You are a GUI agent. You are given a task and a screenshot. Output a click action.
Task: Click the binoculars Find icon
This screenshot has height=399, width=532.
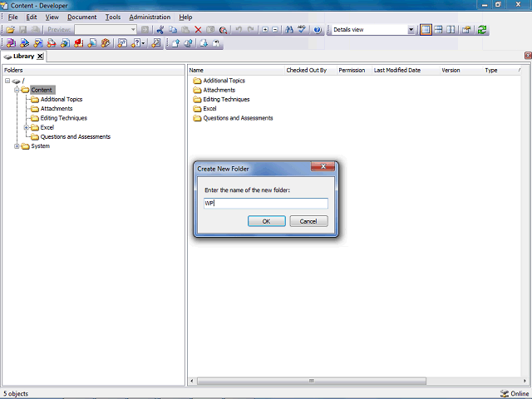pyautogui.click(x=289, y=30)
